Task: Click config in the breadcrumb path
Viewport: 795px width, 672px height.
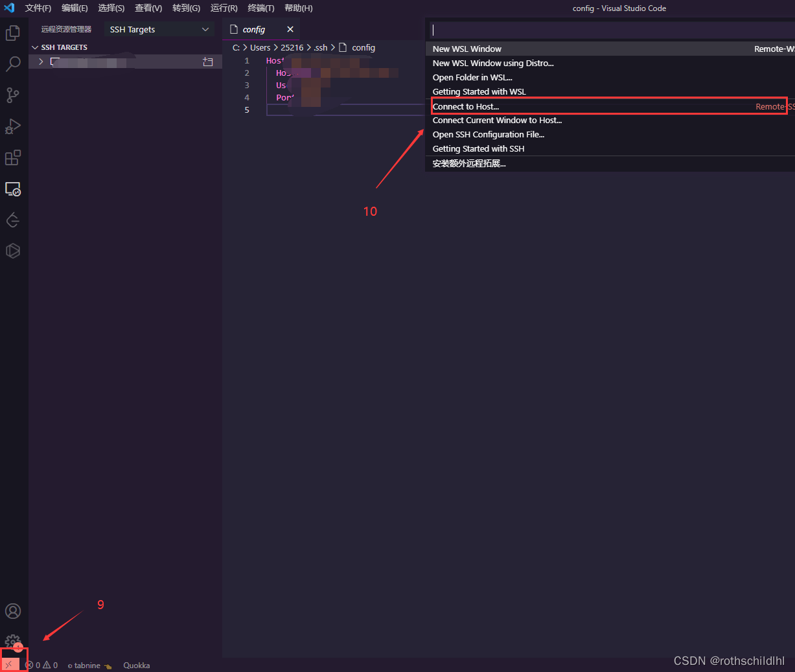Action: pyautogui.click(x=363, y=47)
